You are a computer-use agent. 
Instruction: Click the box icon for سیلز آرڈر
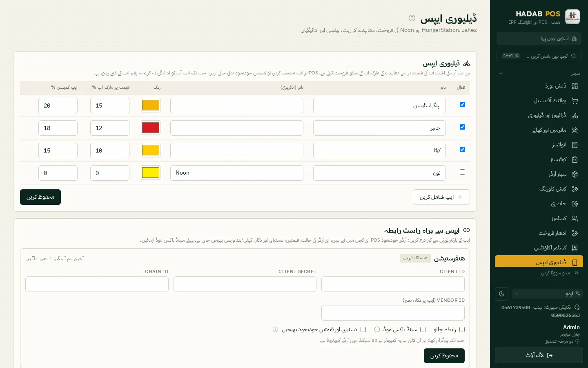[575, 174]
